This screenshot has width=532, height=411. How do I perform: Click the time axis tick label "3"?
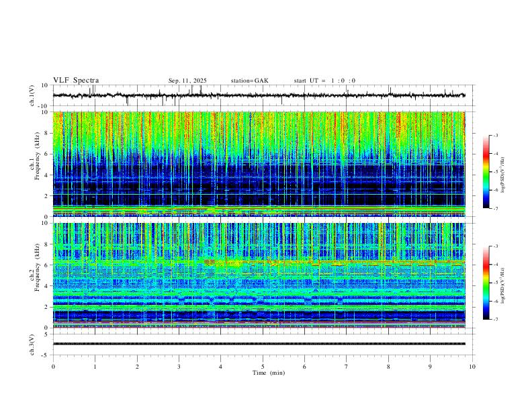click(179, 367)
